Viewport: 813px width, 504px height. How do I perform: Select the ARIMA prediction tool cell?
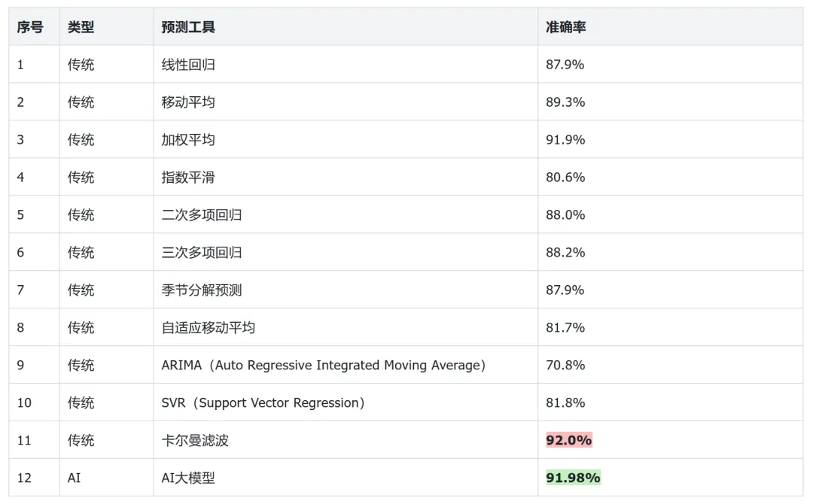[x=324, y=366]
